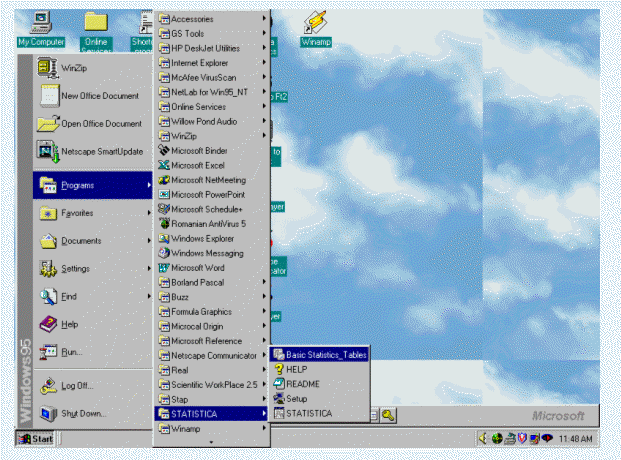Open the Settings menu entry
This screenshot has height=460, width=621.
(x=93, y=269)
